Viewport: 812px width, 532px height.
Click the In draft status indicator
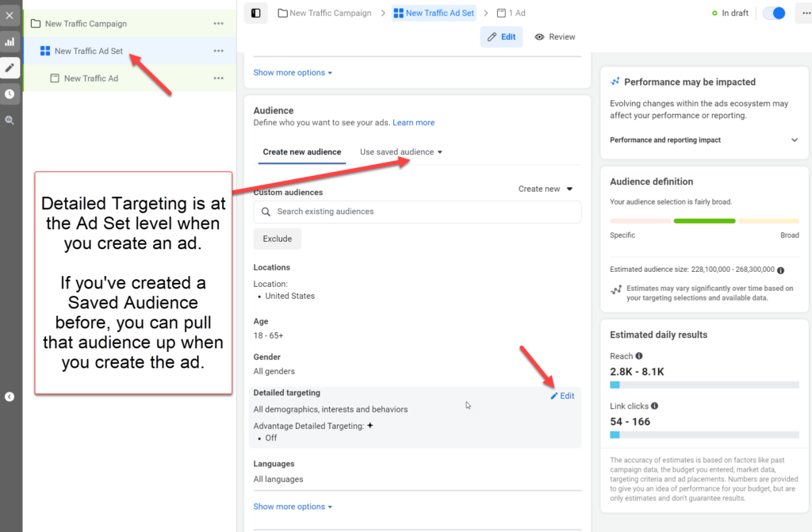pyautogui.click(x=730, y=13)
